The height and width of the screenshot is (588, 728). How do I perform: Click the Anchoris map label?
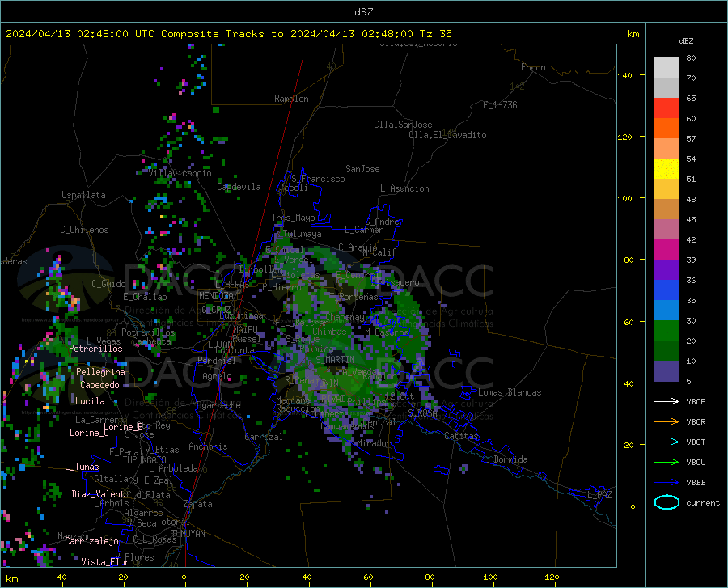[208, 446]
